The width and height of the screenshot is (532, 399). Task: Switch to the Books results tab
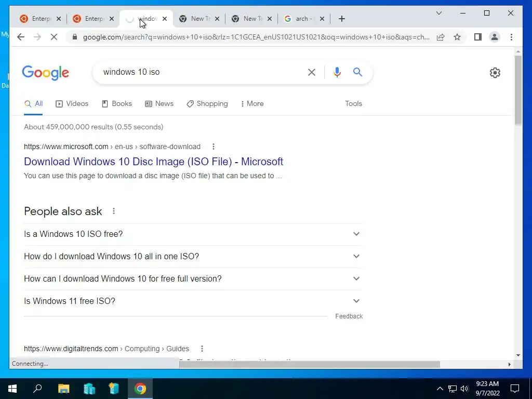coord(117,103)
